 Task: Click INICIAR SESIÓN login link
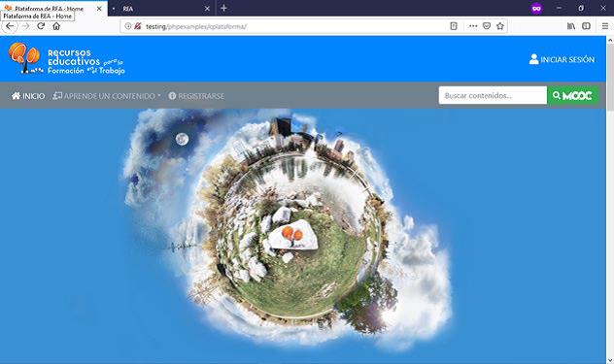pyautogui.click(x=562, y=59)
